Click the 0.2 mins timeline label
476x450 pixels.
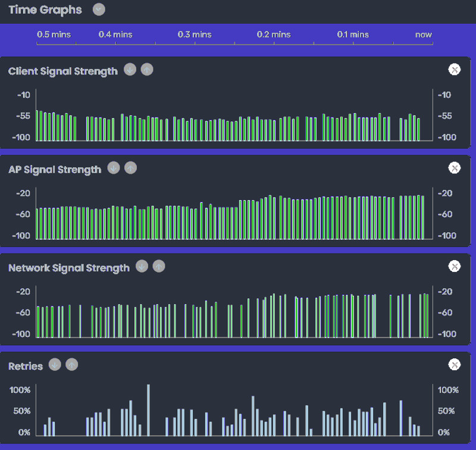click(274, 35)
